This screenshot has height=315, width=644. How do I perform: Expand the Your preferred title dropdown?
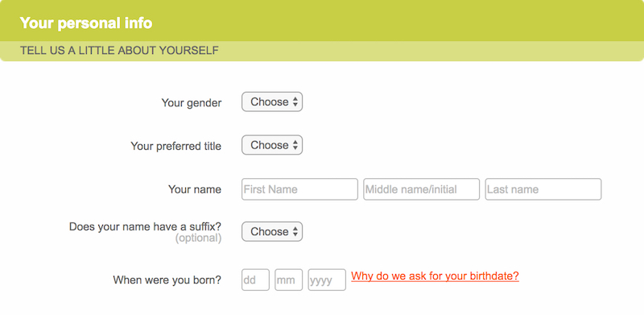coord(272,145)
